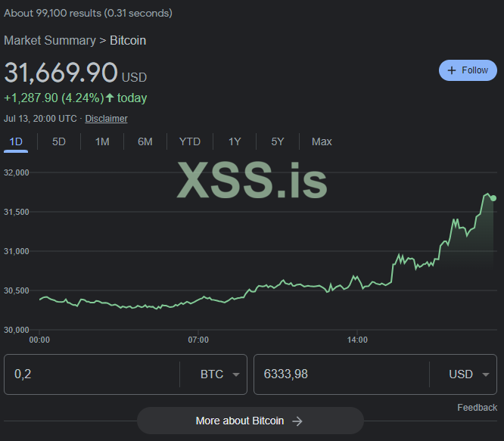Image resolution: width=504 pixels, height=441 pixels.
Task: Click the Follow button plus icon
Action: coord(452,70)
